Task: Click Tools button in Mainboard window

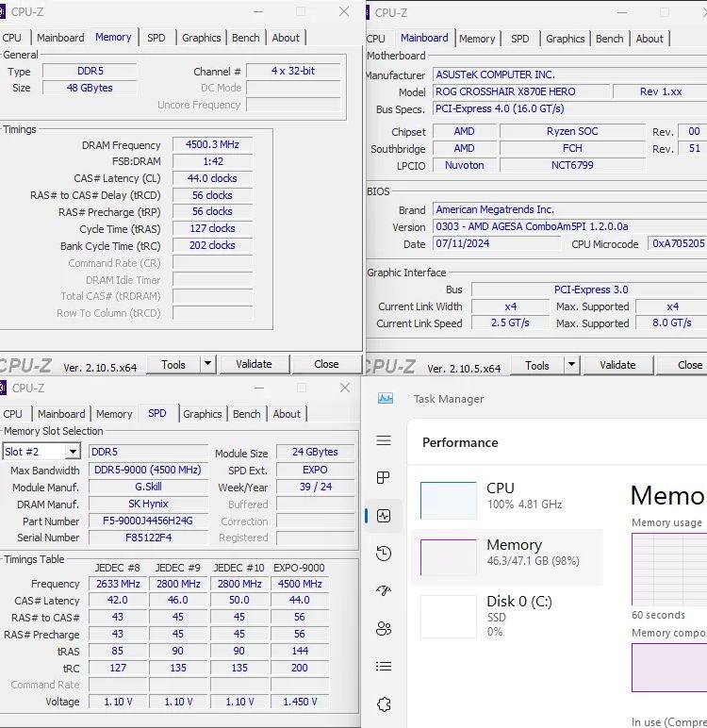Action: click(537, 365)
